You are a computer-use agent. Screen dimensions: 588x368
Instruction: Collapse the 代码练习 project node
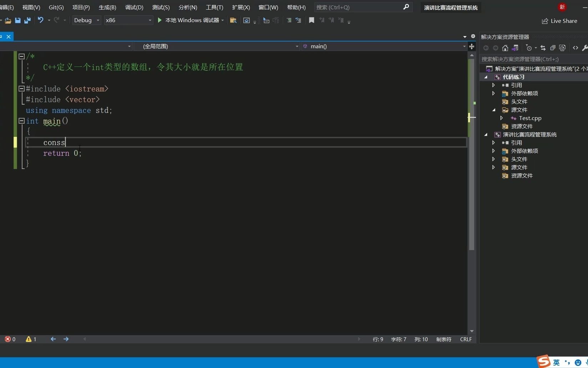tap(486, 77)
